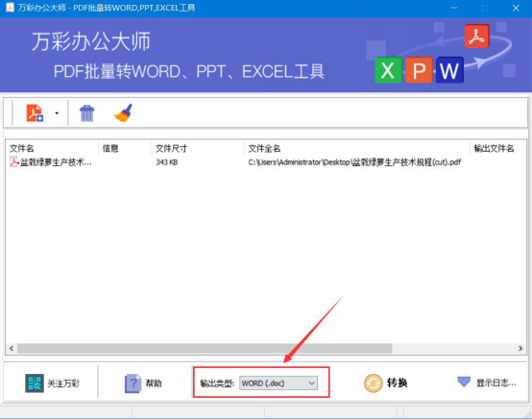Click the broom clear list icon
Screen dimensions: 532x419
[x=123, y=113]
